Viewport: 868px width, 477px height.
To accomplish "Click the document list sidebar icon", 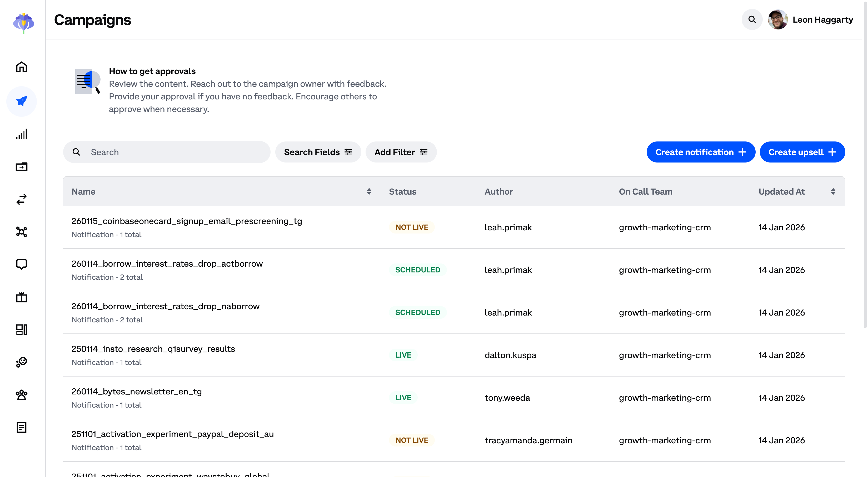I will (22, 428).
